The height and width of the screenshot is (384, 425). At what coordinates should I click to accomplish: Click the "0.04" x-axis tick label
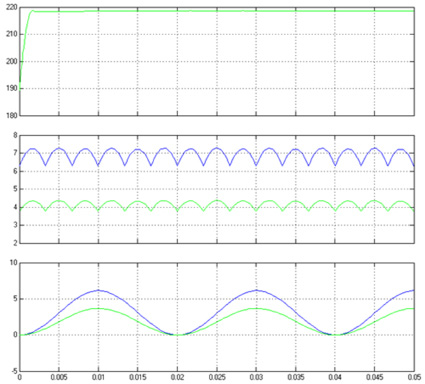pos(335,377)
